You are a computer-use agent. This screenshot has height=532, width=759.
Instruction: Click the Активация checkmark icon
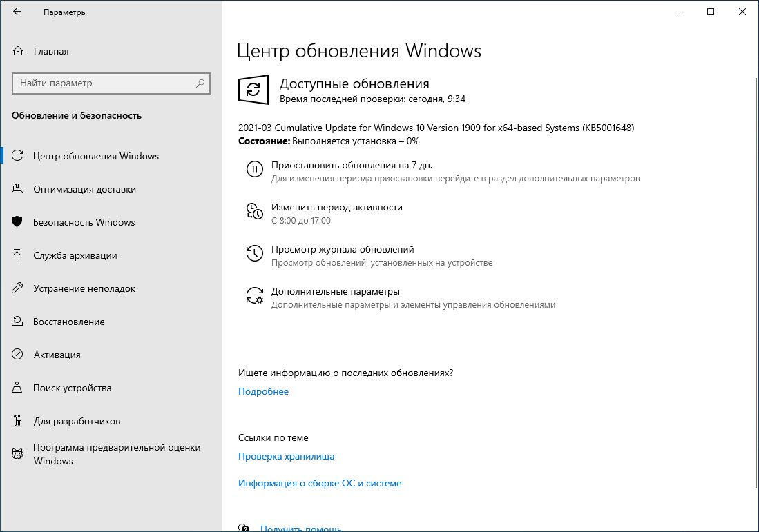coord(17,355)
